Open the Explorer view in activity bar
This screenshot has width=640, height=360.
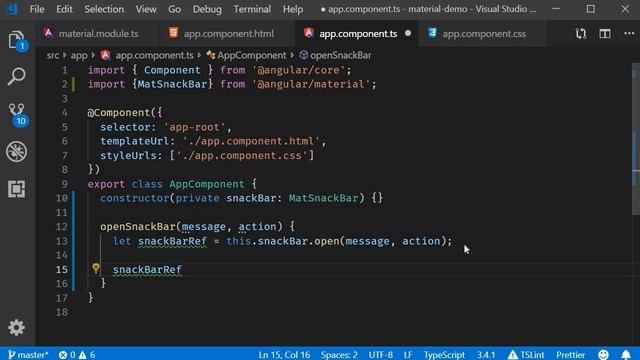pos(16,40)
